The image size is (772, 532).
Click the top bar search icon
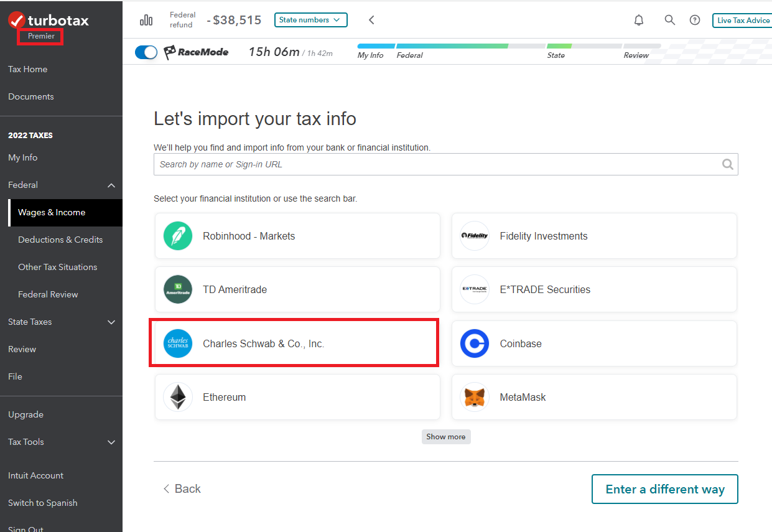(670, 20)
